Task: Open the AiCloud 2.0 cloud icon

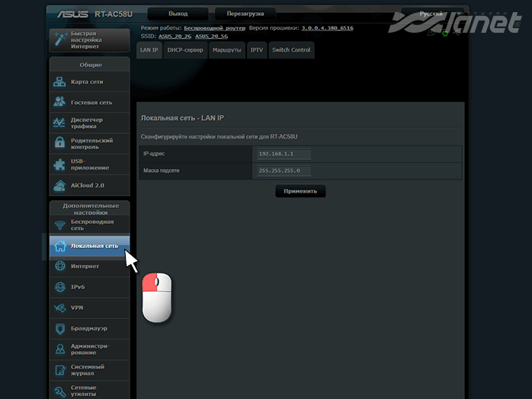Action: pyautogui.click(x=60, y=185)
